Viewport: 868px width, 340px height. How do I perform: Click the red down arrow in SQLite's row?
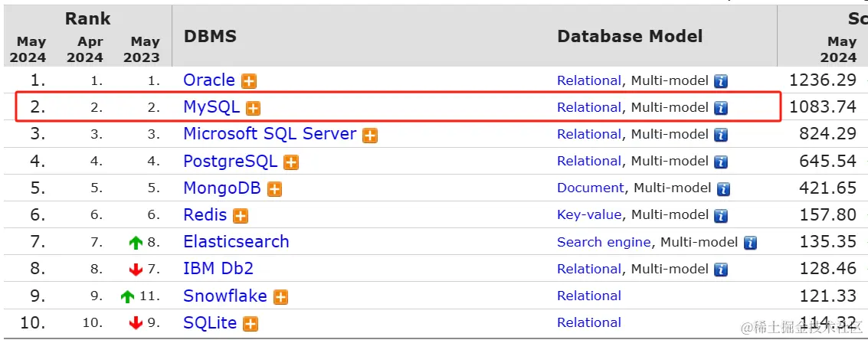[136, 323]
